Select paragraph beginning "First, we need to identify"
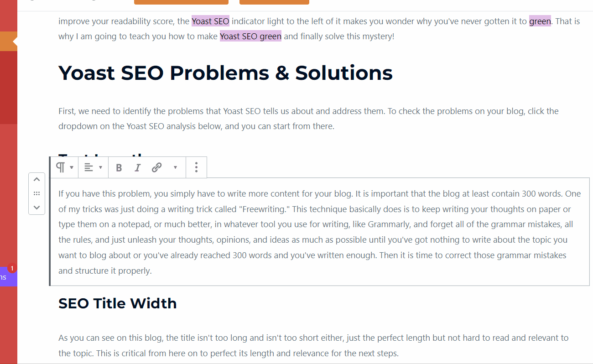593x364 pixels. (308, 119)
